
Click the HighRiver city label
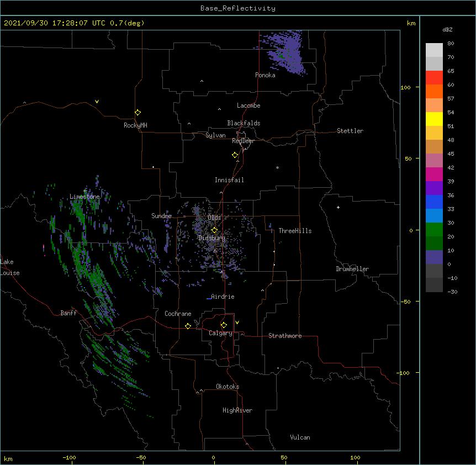pos(237,410)
